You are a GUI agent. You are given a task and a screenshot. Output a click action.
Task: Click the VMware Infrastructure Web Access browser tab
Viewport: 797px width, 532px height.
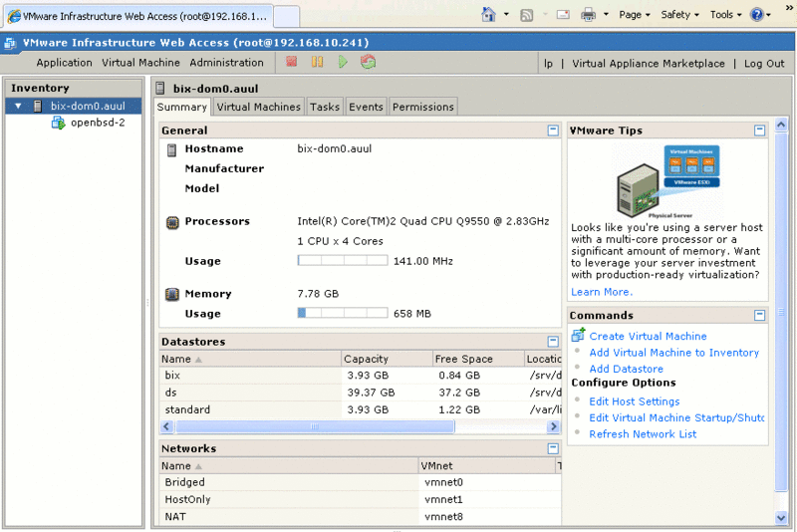click(x=138, y=16)
